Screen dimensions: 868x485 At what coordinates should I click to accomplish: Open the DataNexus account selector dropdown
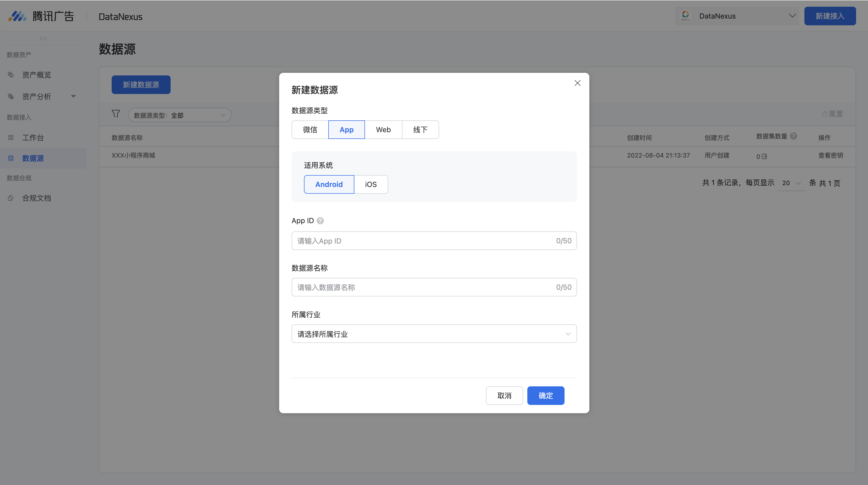pyautogui.click(x=737, y=16)
